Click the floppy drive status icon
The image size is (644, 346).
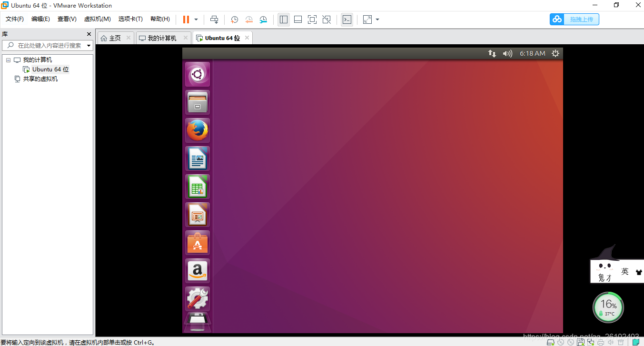point(581,342)
